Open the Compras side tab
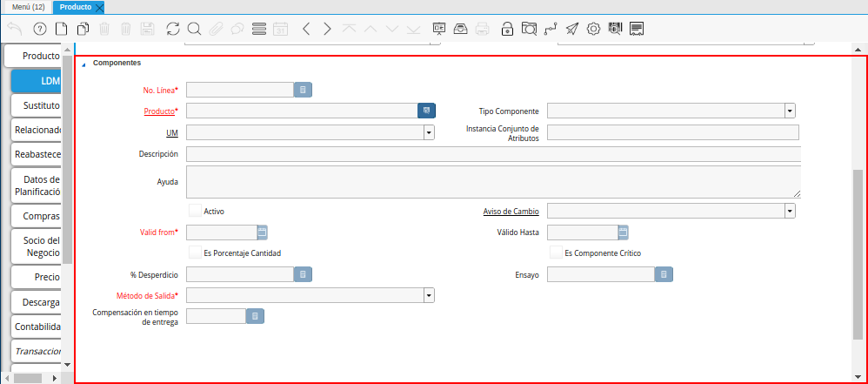This screenshot has width=868, height=384. click(x=37, y=216)
